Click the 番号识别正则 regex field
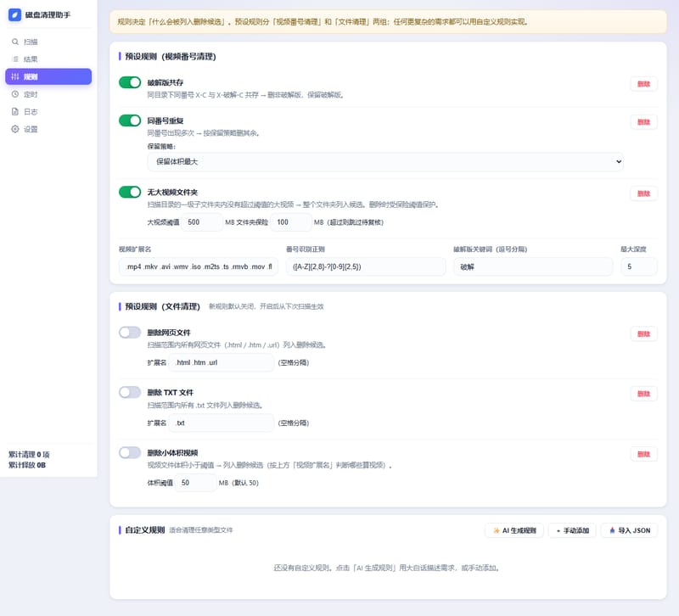 [x=366, y=266]
